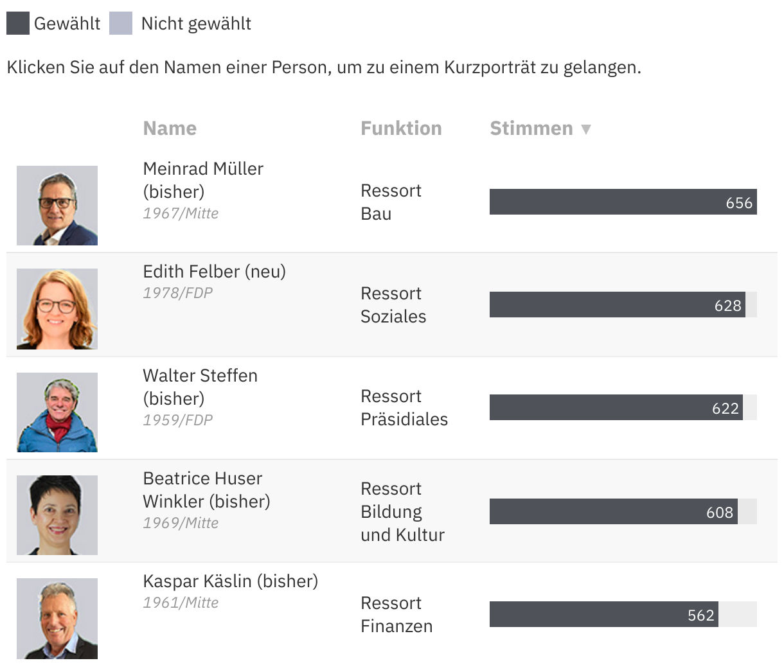Toggle sort order via Stimmen arrow

click(x=586, y=128)
